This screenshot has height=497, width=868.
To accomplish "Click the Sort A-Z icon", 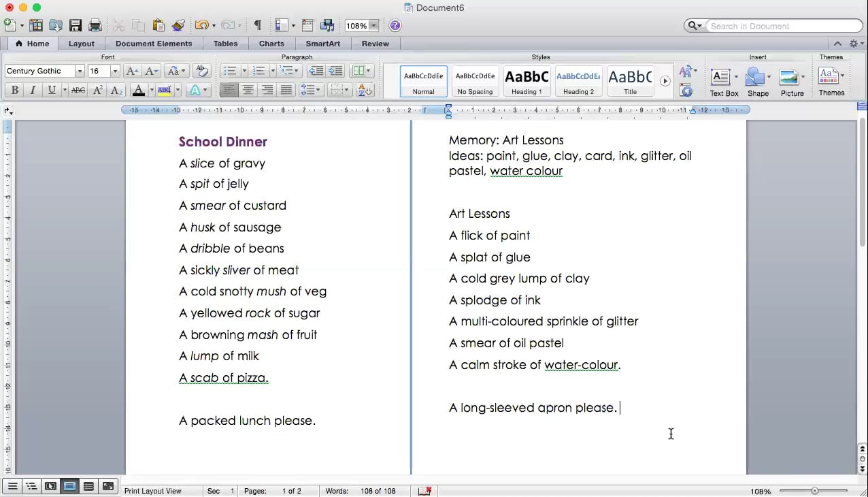I will (365, 90).
